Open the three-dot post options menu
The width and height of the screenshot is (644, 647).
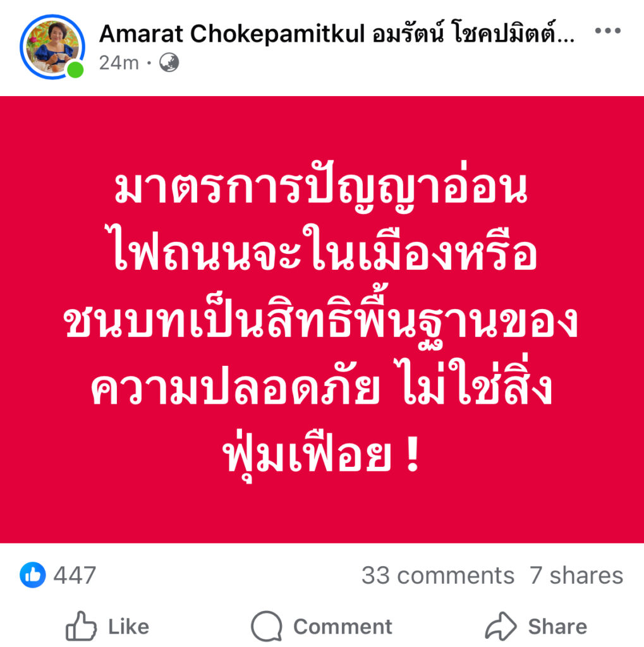pyautogui.click(x=608, y=30)
